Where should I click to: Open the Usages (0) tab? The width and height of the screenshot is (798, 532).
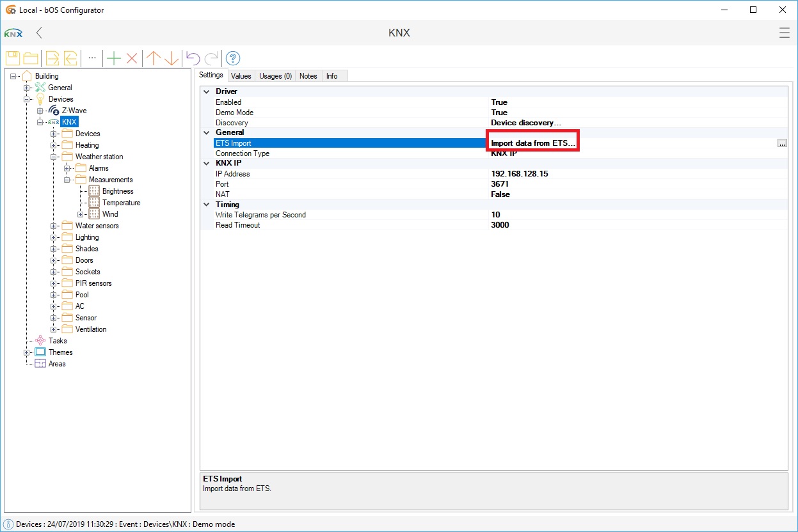pyautogui.click(x=276, y=76)
